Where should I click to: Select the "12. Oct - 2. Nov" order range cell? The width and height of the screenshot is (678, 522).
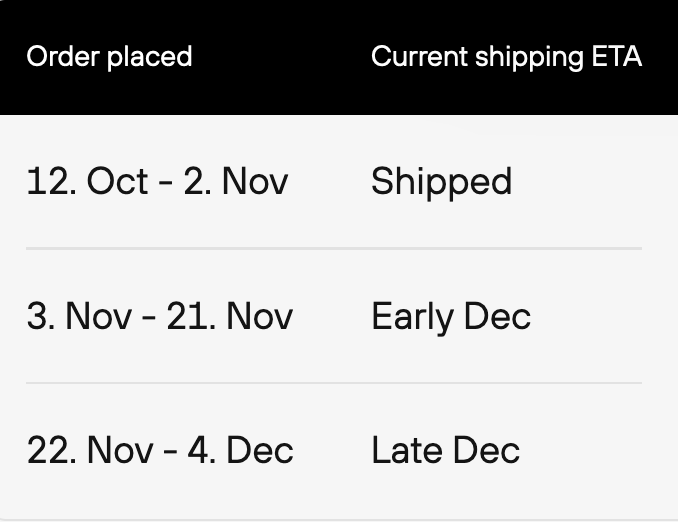pos(157,181)
